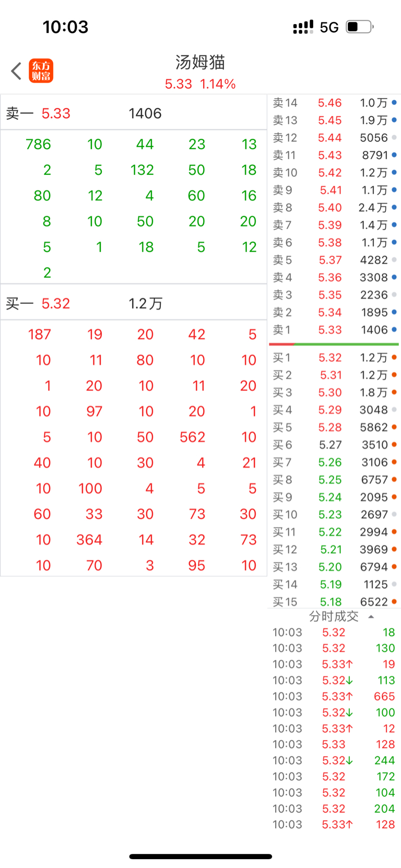Select the 买6 5.27 order row

pyautogui.click(x=334, y=445)
